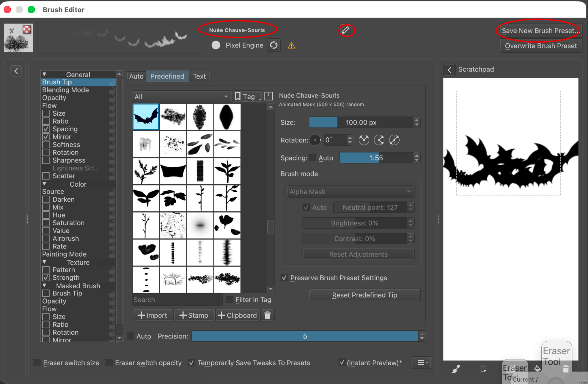Click the horizontal mirror rotation icon
The height and width of the screenshot is (384, 588).
[364, 140]
